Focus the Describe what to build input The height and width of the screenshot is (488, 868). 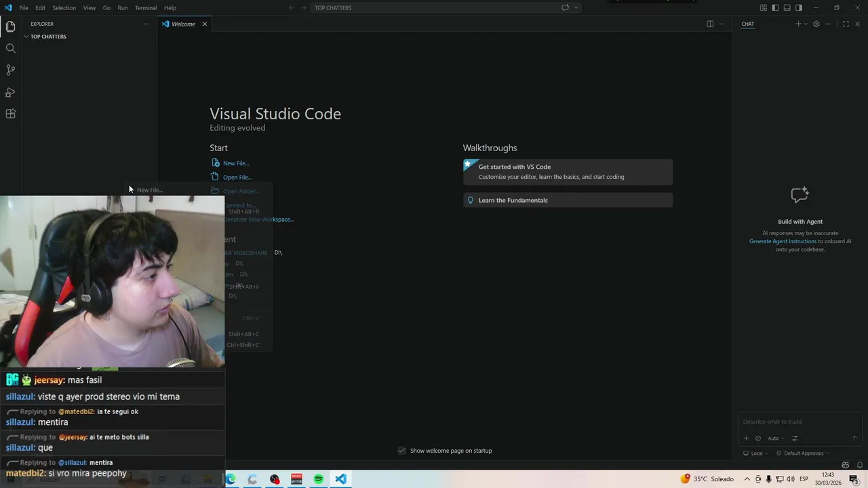[800, 422]
